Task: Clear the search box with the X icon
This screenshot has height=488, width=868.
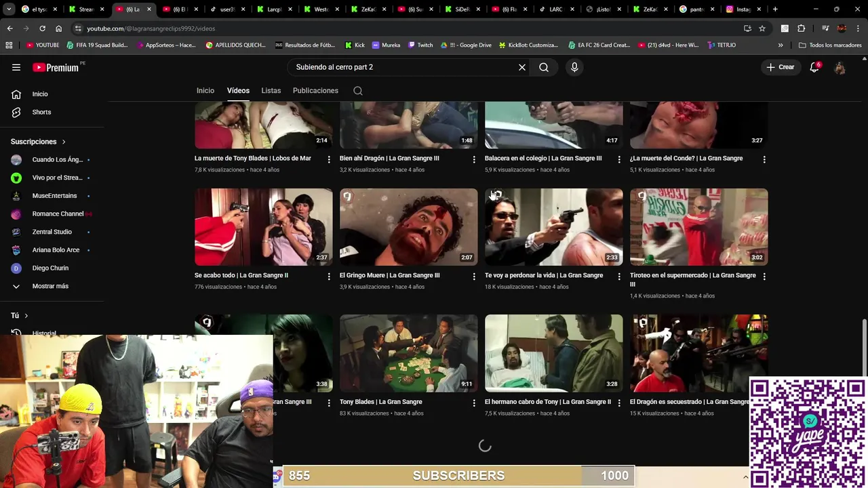Action: click(x=522, y=67)
